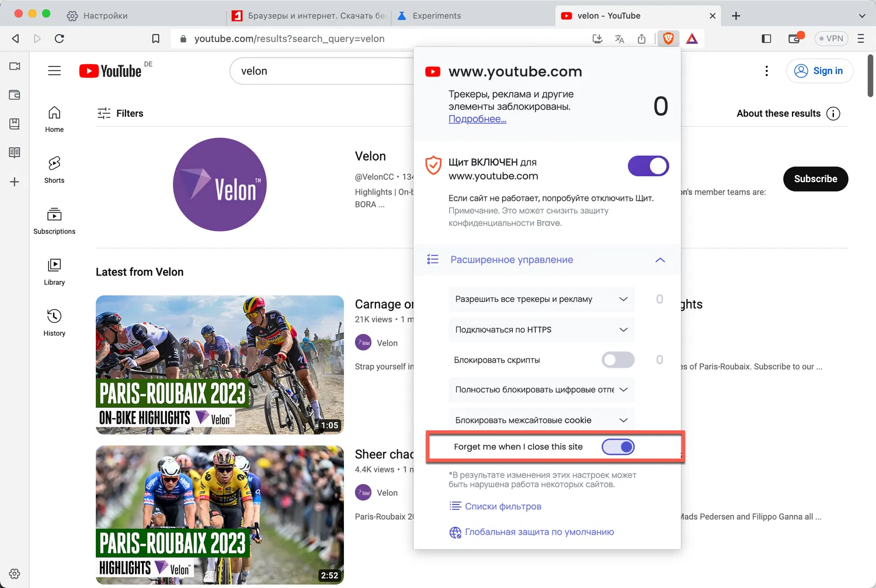
Task: Open Brave Wallet icon in the toolbar
Action: point(794,39)
